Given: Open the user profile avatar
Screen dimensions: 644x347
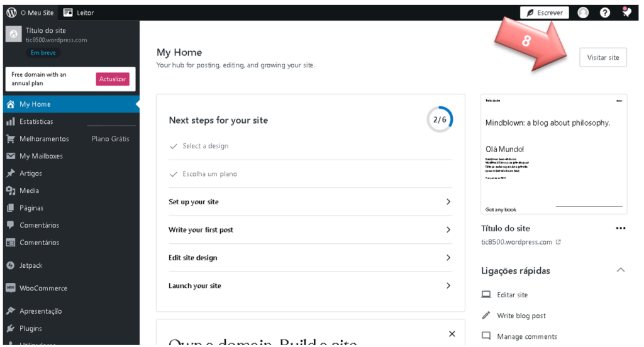Looking at the screenshot, I should pyautogui.click(x=583, y=13).
